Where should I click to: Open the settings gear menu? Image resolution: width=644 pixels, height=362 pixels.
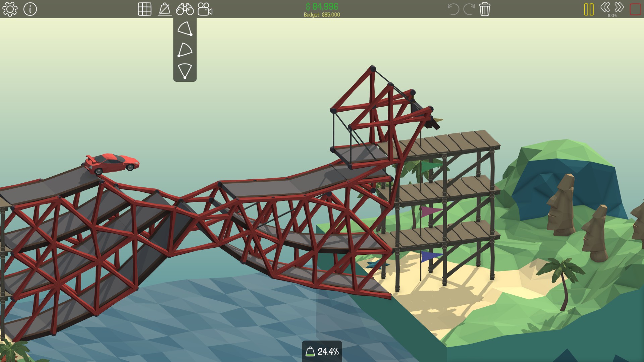tap(10, 9)
